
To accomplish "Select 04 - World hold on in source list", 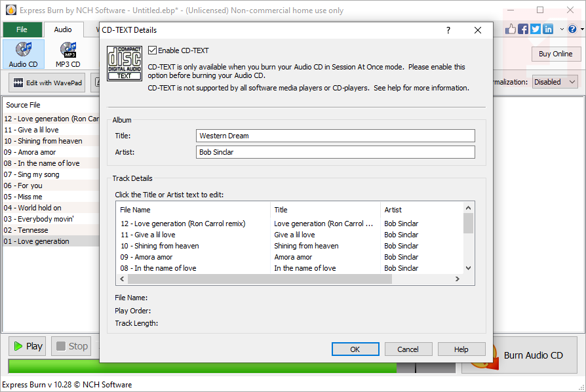I will click(x=51, y=208).
